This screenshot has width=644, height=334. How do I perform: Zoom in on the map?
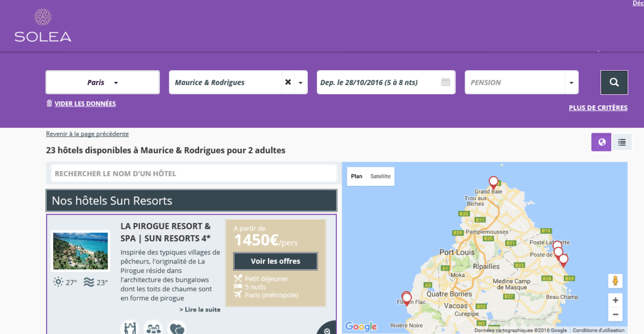tap(615, 300)
